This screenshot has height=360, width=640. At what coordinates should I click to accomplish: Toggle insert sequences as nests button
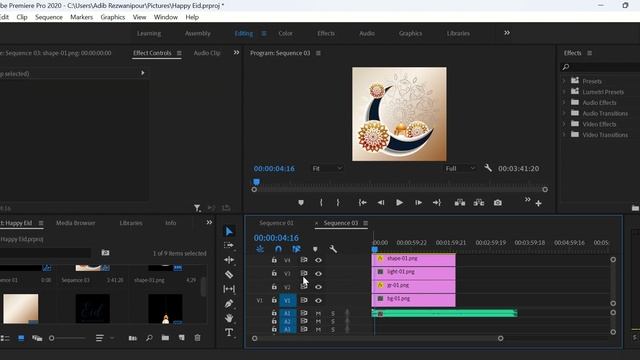click(x=260, y=249)
